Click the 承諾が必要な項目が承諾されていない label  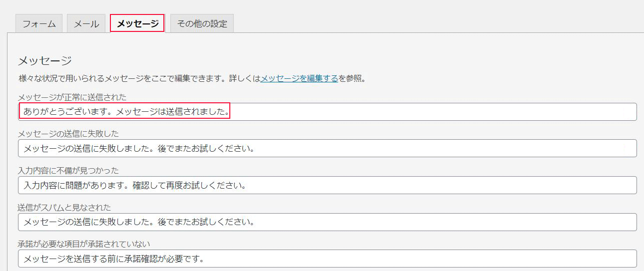click(84, 244)
